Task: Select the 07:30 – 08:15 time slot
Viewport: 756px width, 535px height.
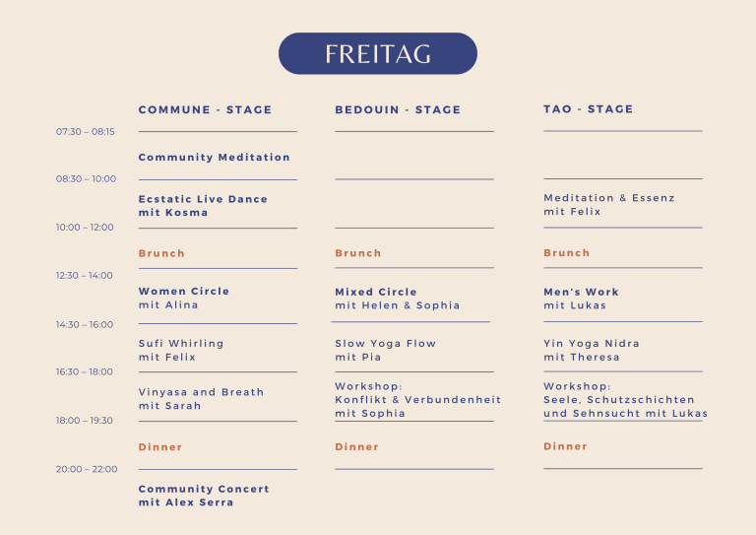Action: [x=86, y=132]
